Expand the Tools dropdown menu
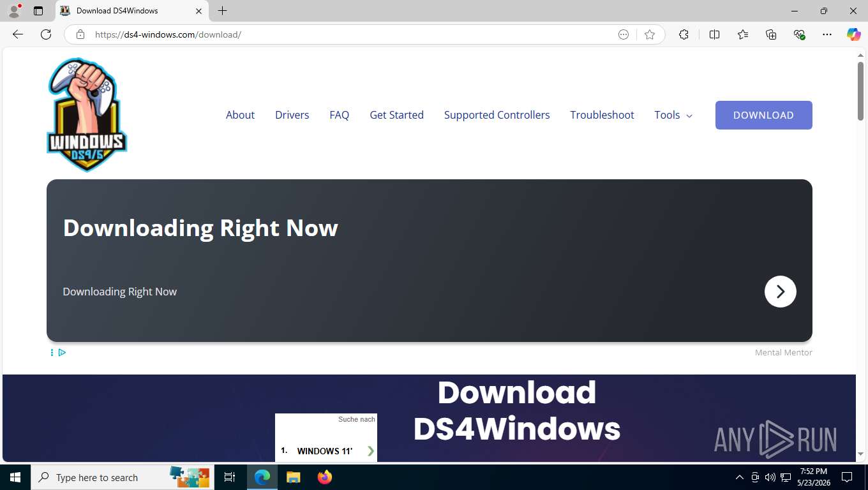This screenshot has height=490, width=868. (673, 115)
